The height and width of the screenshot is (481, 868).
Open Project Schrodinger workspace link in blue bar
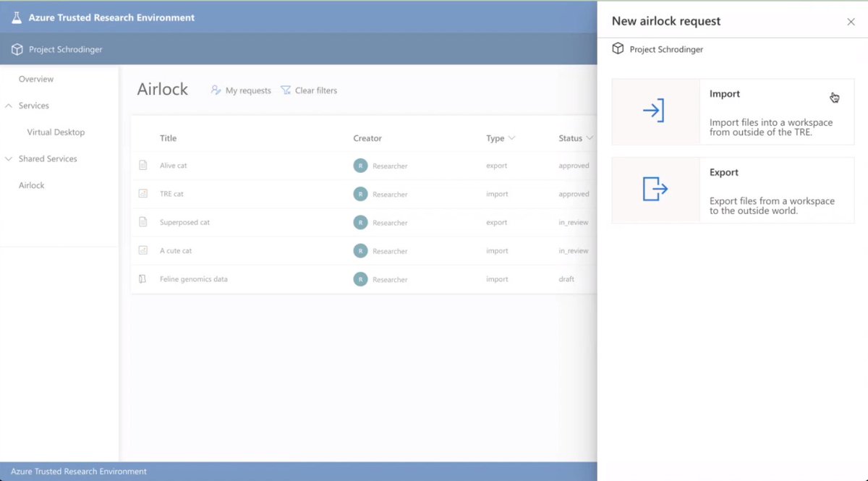(65, 50)
